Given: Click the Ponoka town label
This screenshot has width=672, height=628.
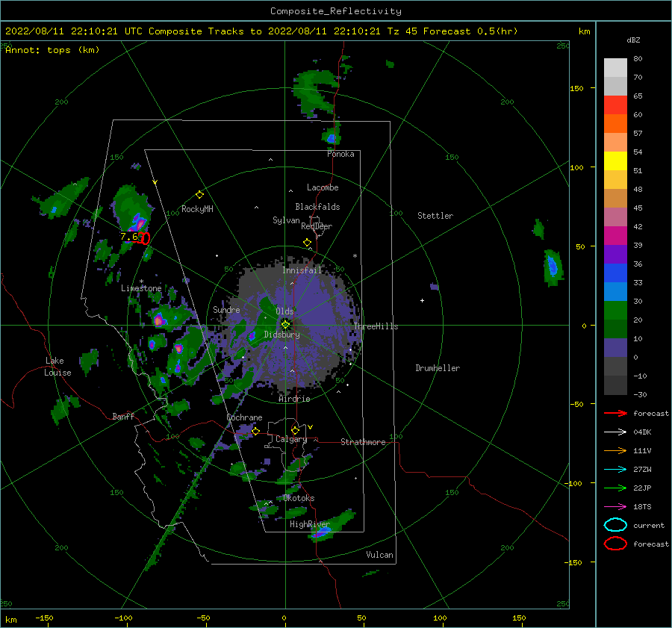Looking at the screenshot, I should [340, 154].
